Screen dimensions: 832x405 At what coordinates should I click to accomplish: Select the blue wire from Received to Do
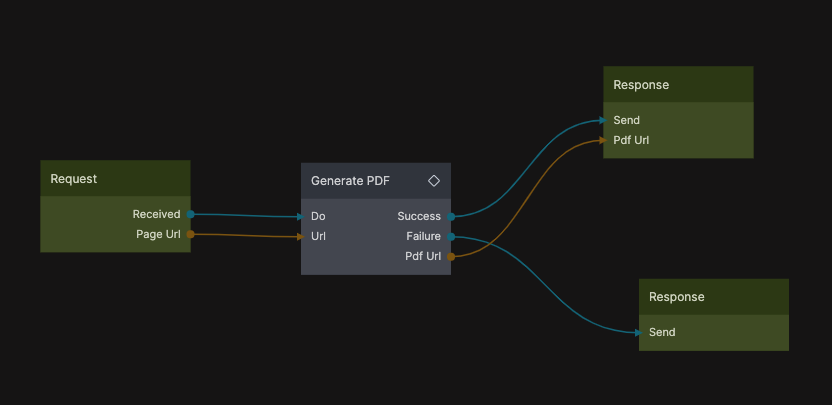coord(245,215)
